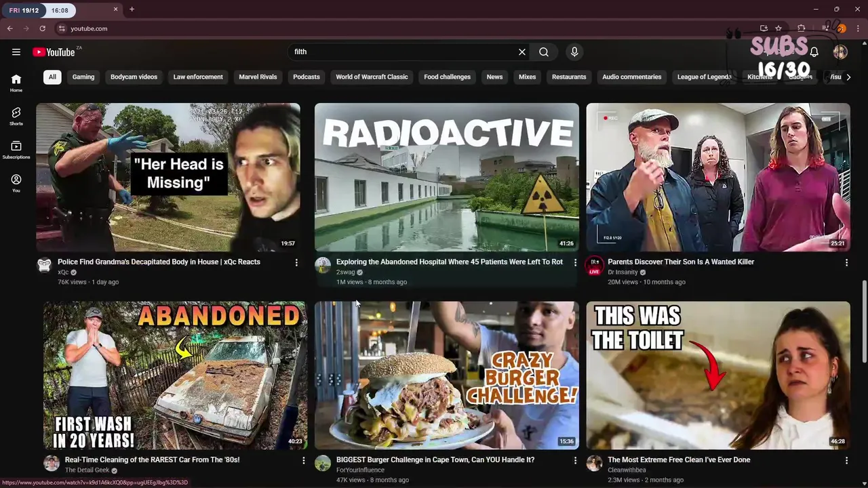Select the Audio commentaries chip
Viewport: 868px width, 488px height.
click(x=631, y=77)
